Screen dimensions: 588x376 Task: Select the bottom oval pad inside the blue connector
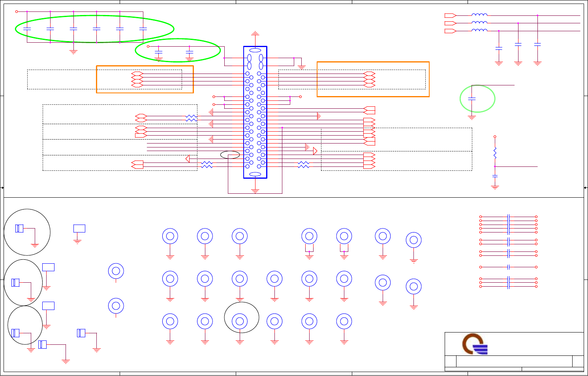click(255, 174)
